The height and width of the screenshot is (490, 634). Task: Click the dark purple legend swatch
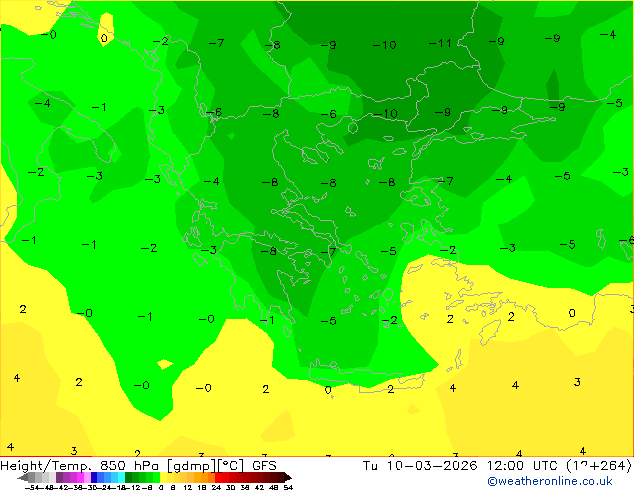point(59,477)
